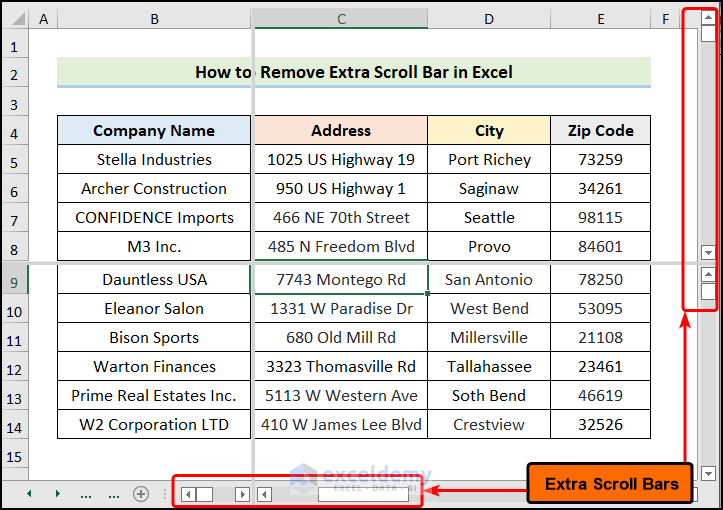Viewport: 723px width, 510px height.
Task: Select column A header
Action: tap(43, 19)
